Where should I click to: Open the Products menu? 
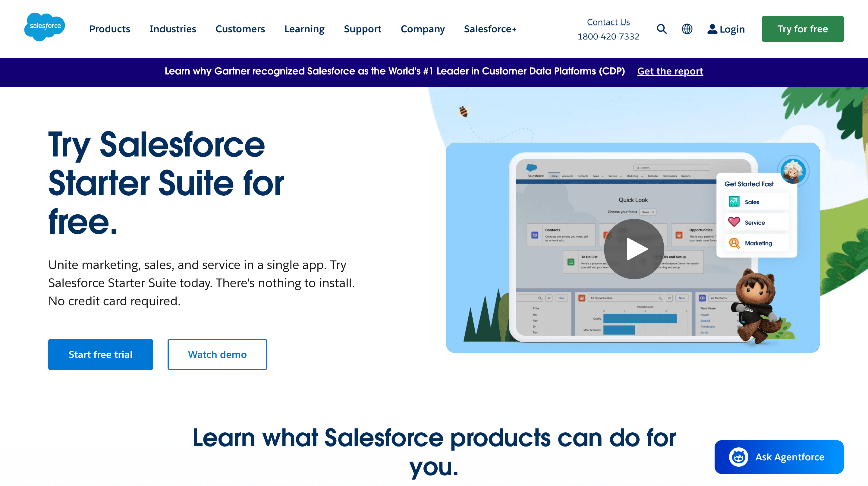(x=109, y=29)
